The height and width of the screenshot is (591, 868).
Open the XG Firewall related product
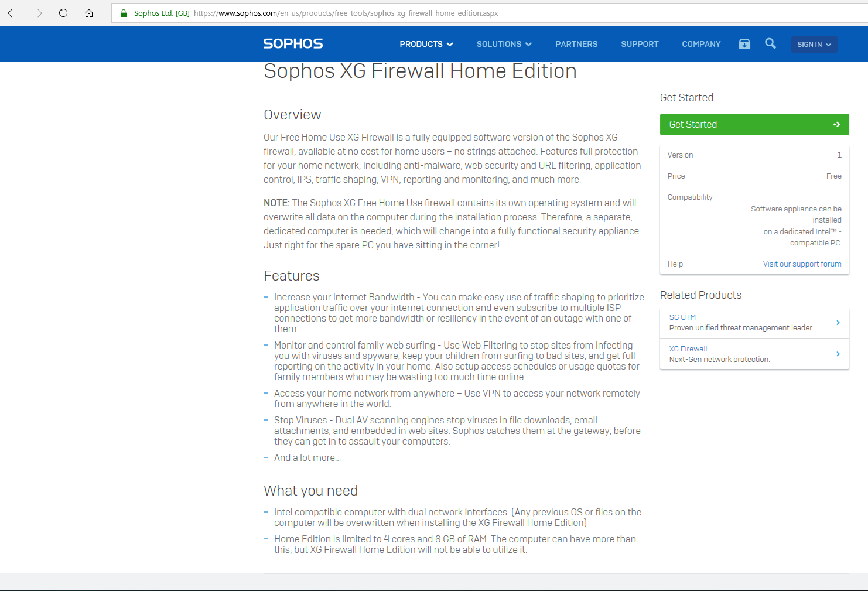688,349
